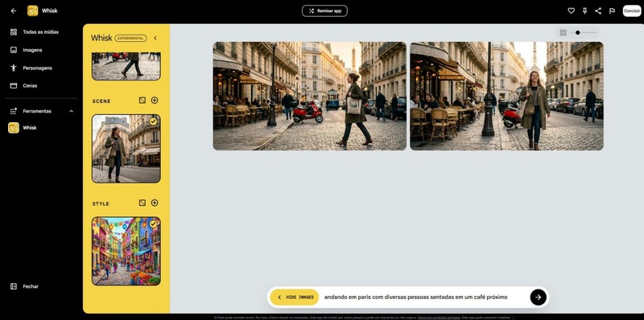Select the Scene woman walking thumbnail

(126, 149)
